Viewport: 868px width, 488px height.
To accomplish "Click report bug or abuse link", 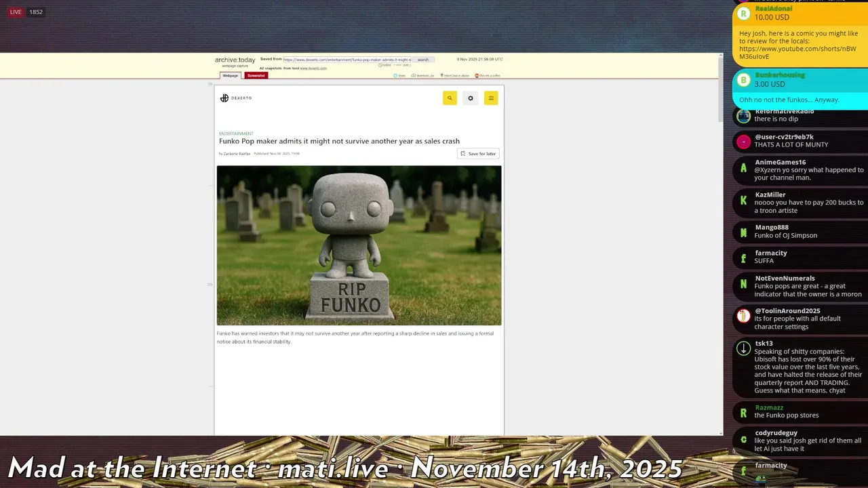I will point(454,75).
